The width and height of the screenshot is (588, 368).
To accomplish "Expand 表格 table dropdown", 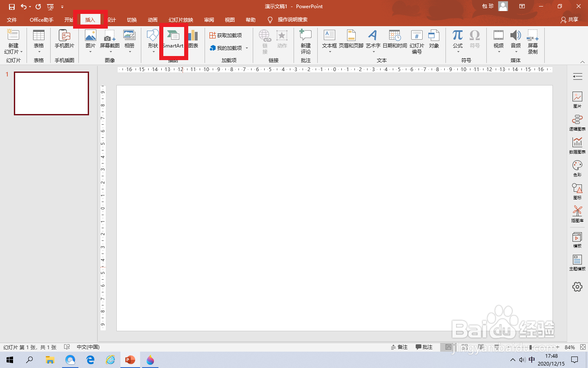I will click(x=39, y=52).
